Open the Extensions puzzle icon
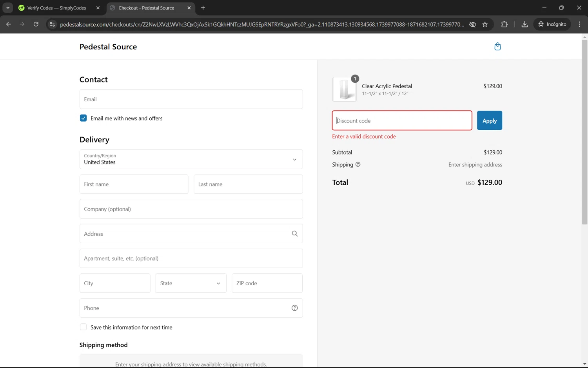The height and width of the screenshot is (368, 588). pos(505,24)
